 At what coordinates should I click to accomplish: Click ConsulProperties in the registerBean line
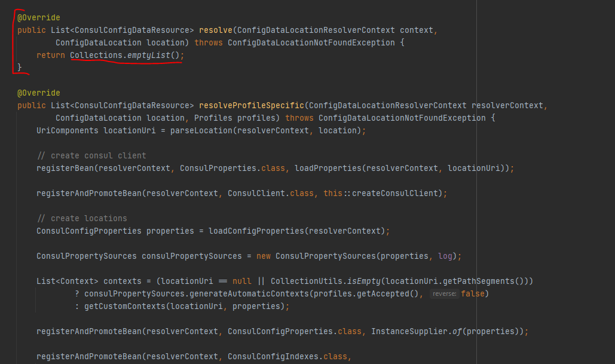218,169
